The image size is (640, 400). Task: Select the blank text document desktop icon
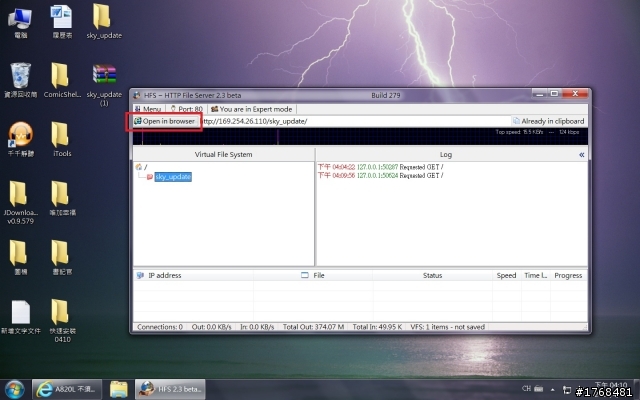20,317
